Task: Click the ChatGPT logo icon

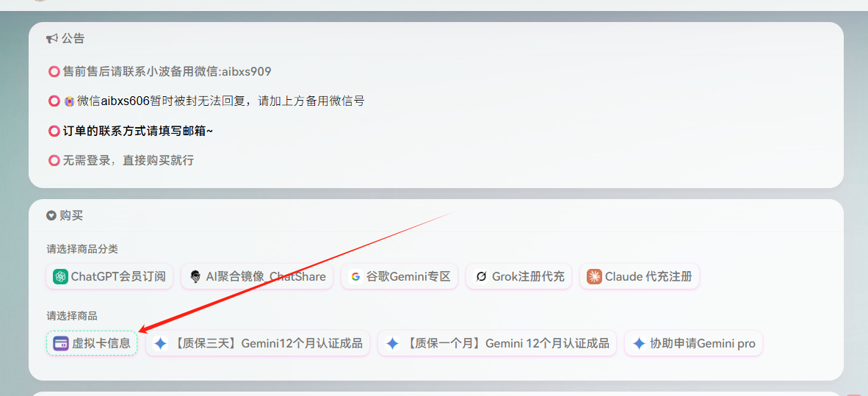Action: tap(60, 276)
